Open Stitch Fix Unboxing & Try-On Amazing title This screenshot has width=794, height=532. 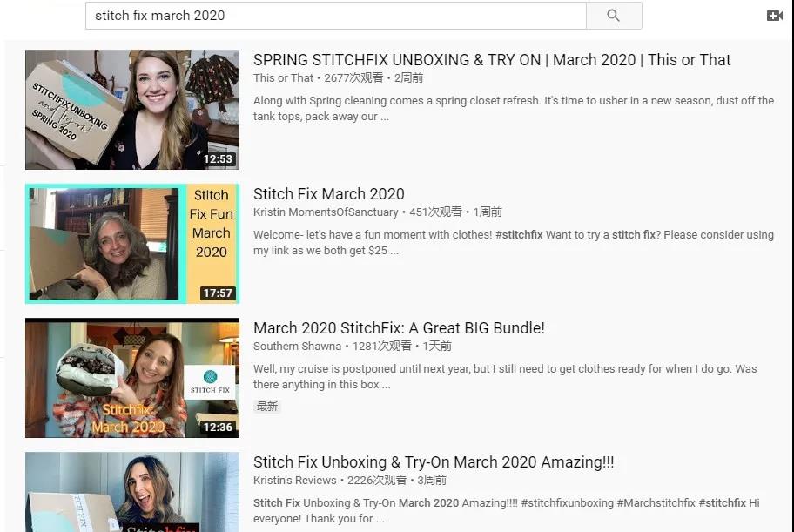[434, 462]
